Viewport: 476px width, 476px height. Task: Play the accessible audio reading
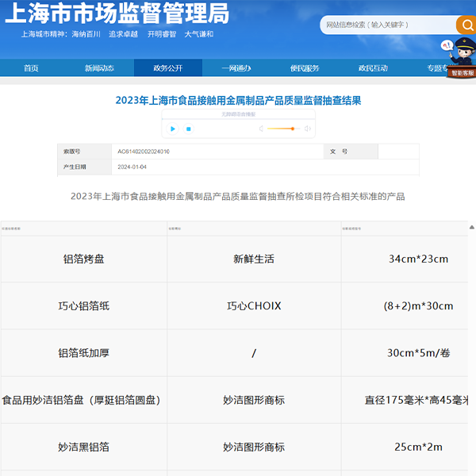click(x=173, y=129)
